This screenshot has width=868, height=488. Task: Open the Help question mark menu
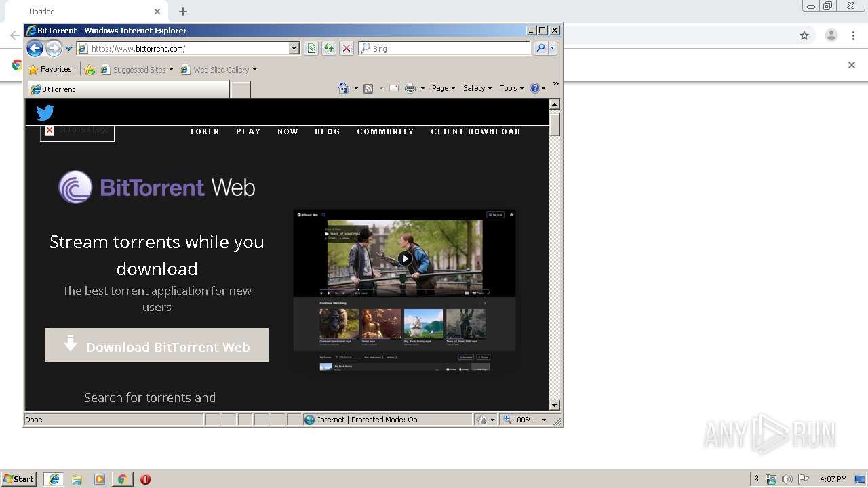537,88
